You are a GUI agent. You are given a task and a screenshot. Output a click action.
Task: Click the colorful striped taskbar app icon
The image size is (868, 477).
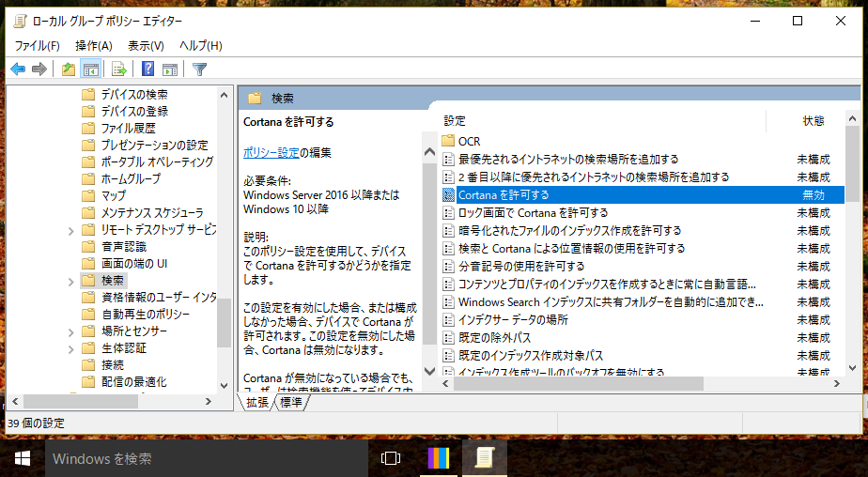[439, 458]
